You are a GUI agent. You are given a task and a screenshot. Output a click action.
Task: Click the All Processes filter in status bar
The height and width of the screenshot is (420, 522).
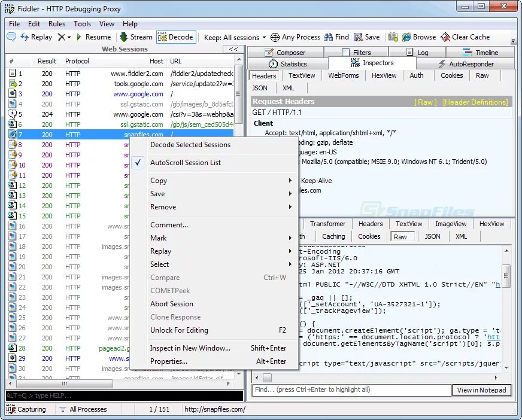pos(84,409)
